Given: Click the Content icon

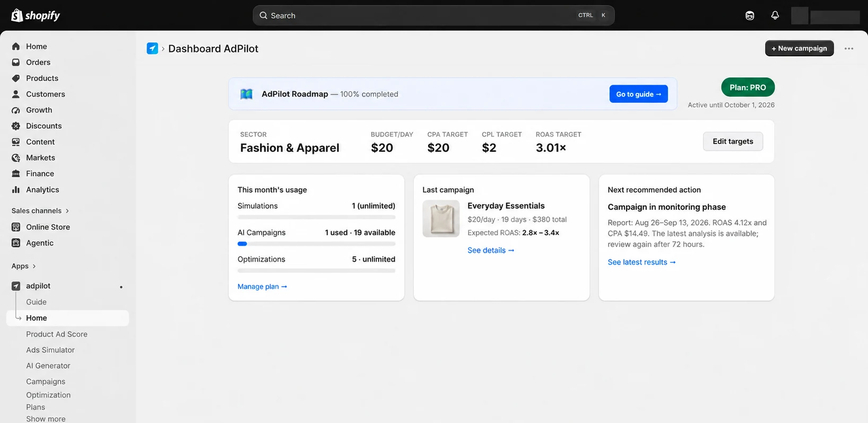Looking at the screenshot, I should tap(16, 142).
